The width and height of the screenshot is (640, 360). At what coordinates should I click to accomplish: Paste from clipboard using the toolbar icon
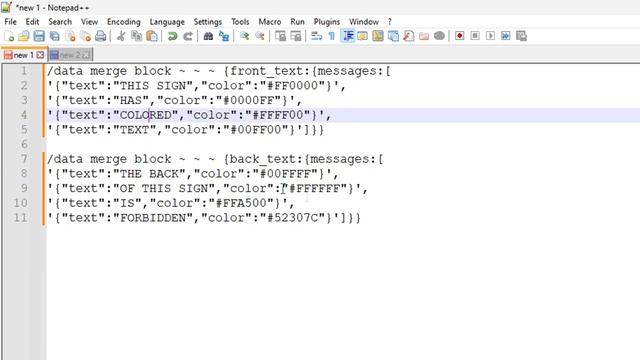(x=152, y=36)
